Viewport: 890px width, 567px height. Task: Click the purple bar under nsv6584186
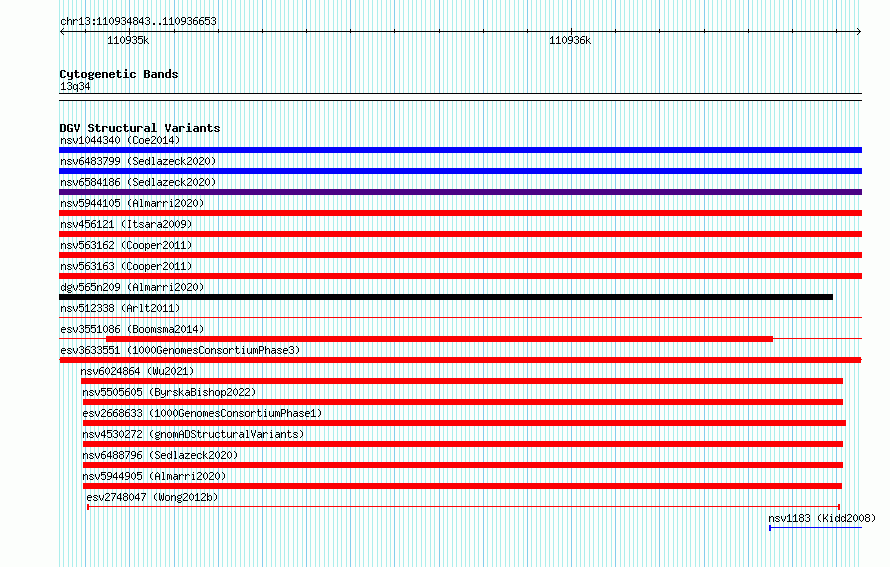click(x=460, y=192)
